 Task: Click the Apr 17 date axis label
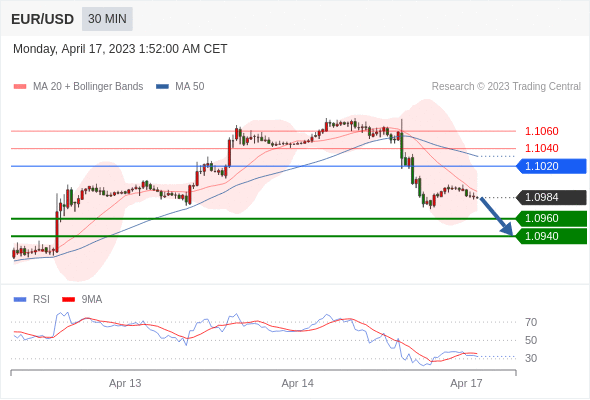click(x=466, y=383)
